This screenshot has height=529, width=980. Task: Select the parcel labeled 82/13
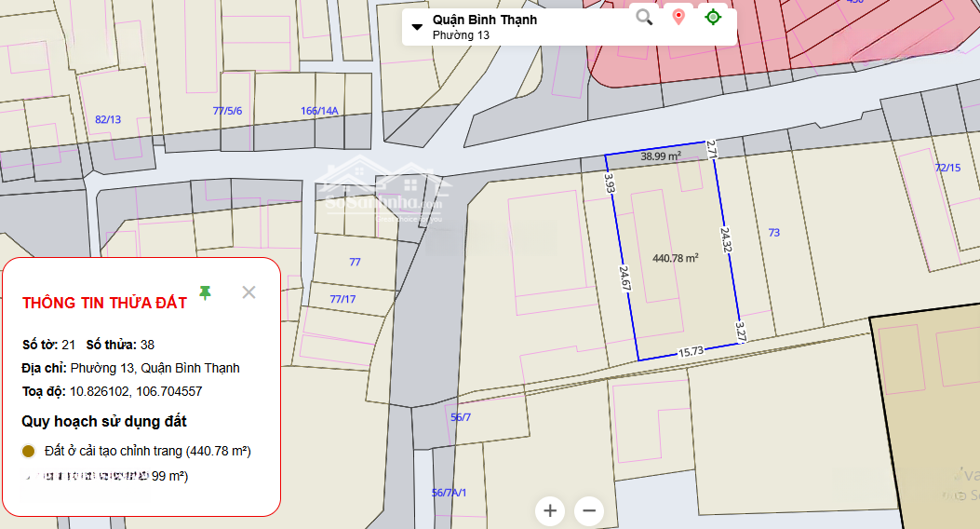click(108, 119)
